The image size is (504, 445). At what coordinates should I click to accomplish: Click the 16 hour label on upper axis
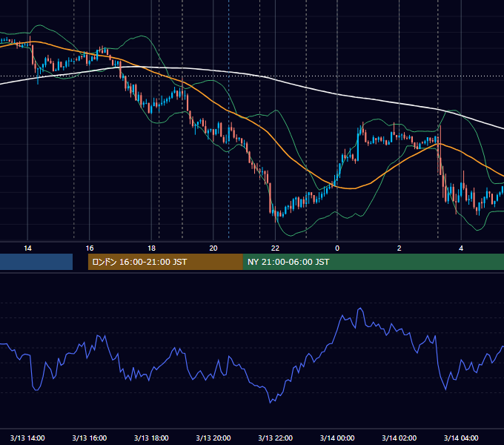click(x=90, y=248)
